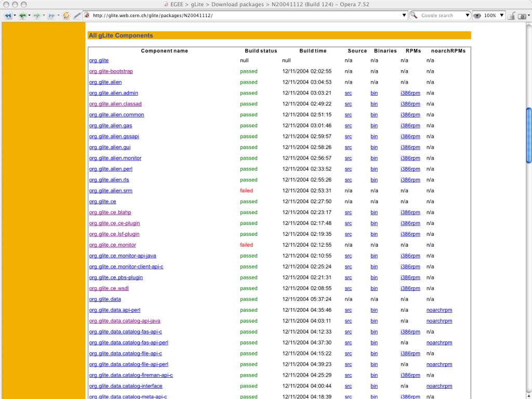Open the Fast Forward dropdown arrow
Viewport: 532px width, 399px height.
(58, 15)
